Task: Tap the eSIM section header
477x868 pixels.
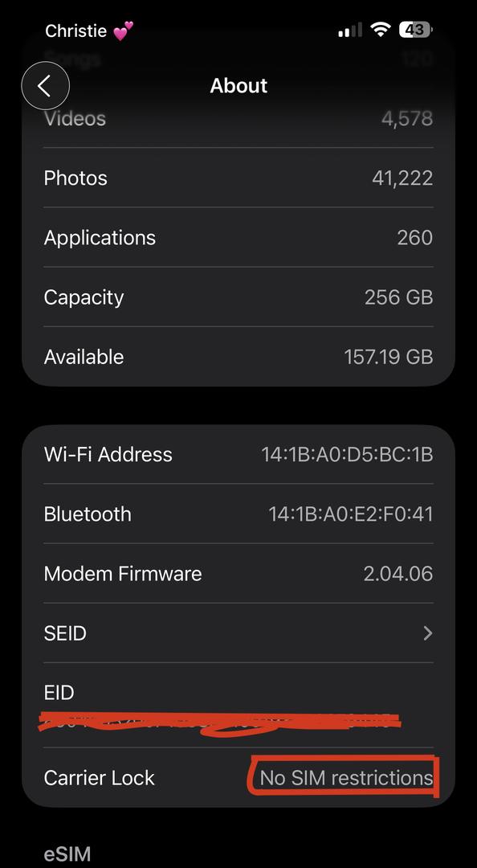Action: 67,854
